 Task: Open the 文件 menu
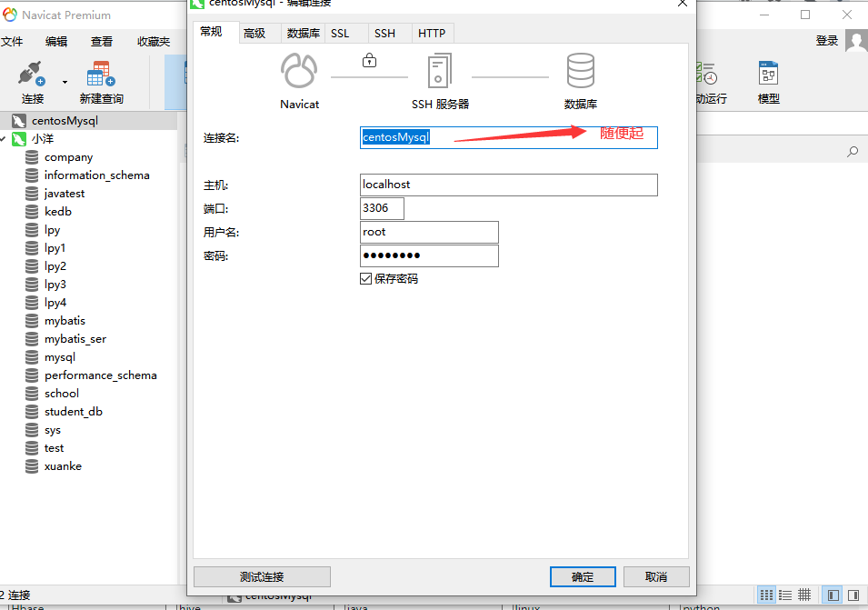12,42
